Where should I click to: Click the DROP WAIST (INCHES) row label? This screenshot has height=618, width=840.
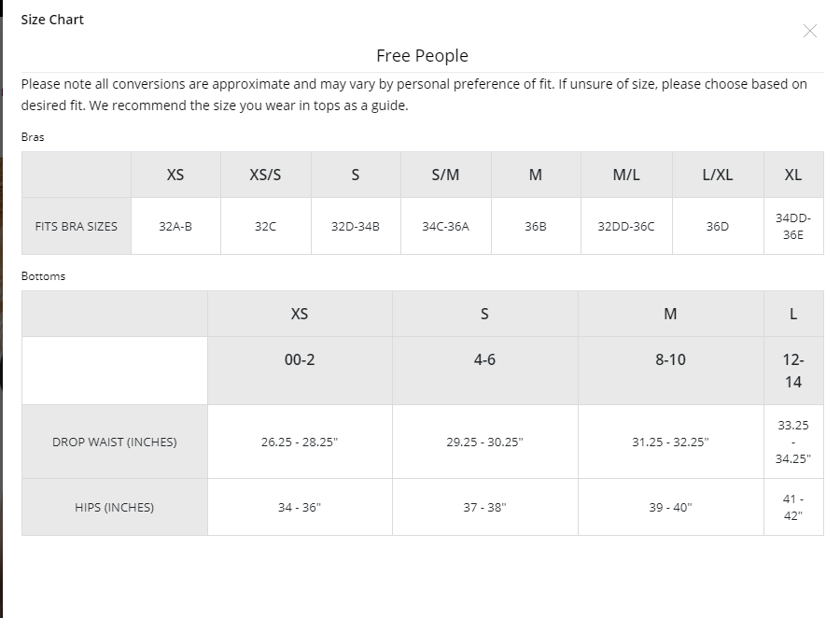(114, 442)
